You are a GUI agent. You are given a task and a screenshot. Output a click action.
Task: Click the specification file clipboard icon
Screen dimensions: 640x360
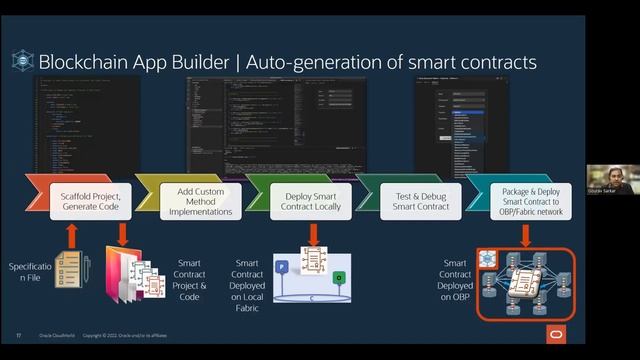pyautogui.click(x=72, y=270)
